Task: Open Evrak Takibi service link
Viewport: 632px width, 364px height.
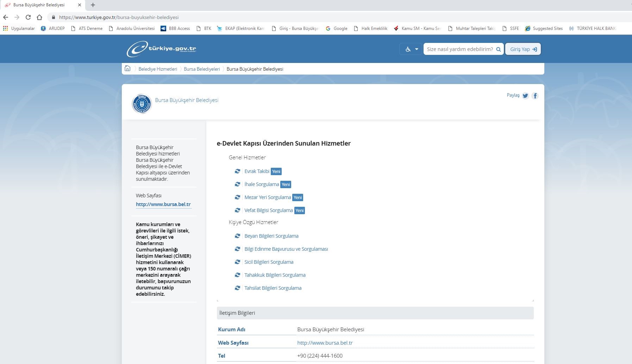Action: pos(257,171)
